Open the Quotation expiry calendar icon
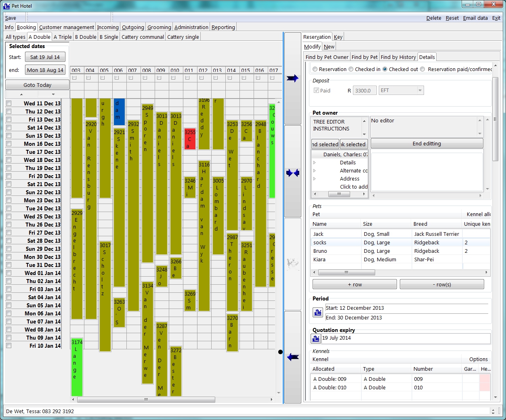506x420 pixels. click(x=315, y=338)
